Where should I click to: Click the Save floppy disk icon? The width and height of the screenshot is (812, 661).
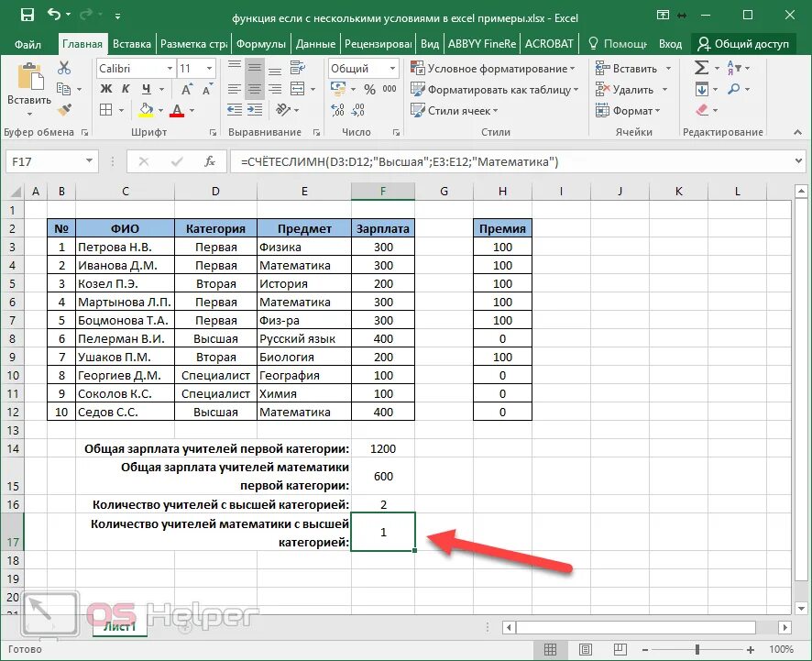[27, 15]
